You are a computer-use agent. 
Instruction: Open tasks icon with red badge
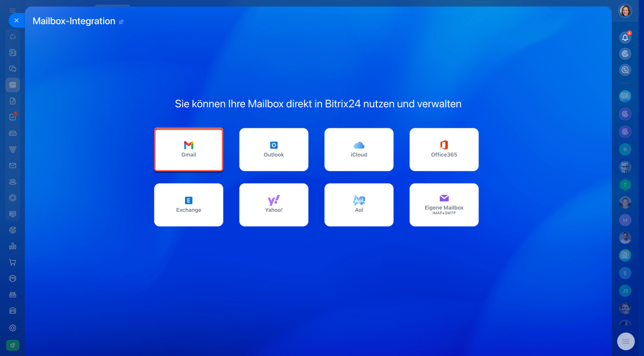tap(13, 117)
